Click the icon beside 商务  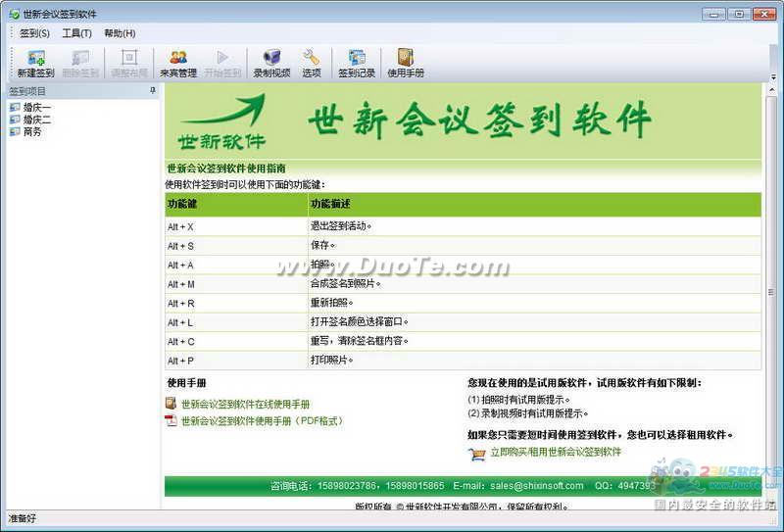coord(15,131)
